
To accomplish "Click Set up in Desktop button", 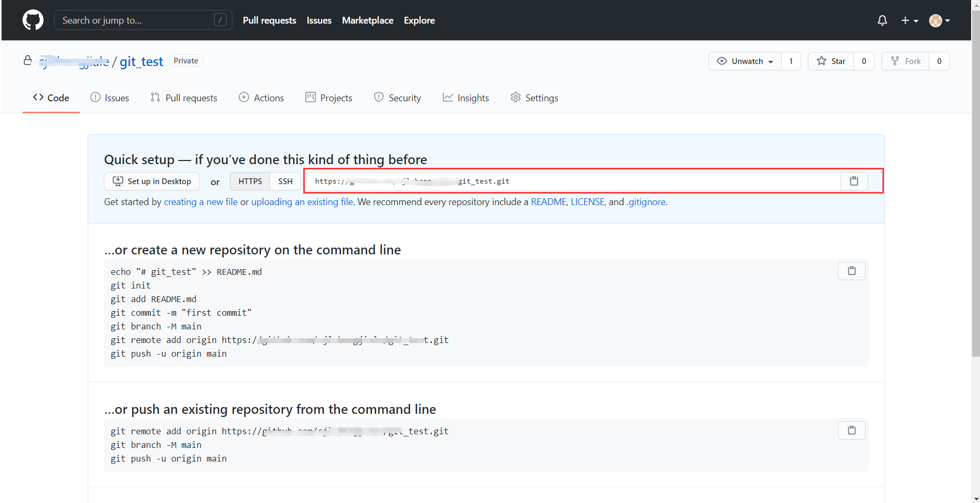I will (x=152, y=181).
